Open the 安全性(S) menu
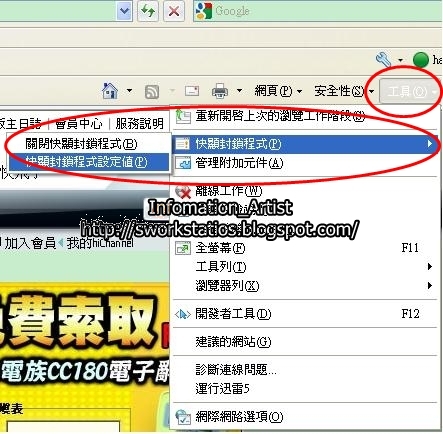This screenshot has height=434, width=443. (344, 91)
